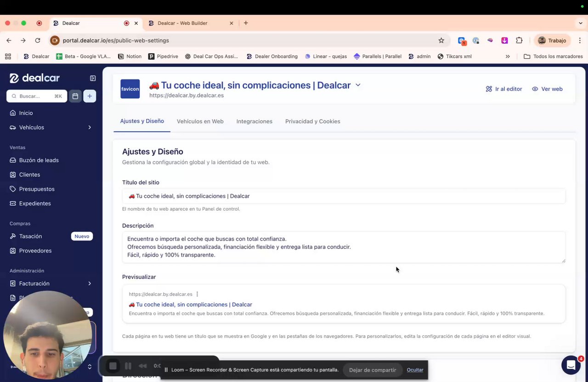Click the Proveedores contact icon
This screenshot has width=588, height=382.
pyautogui.click(x=13, y=251)
